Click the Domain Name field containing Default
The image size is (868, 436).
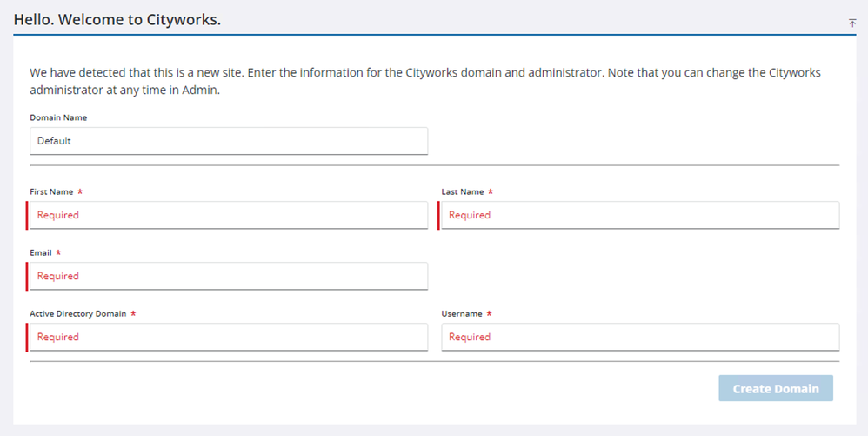pos(229,141)
